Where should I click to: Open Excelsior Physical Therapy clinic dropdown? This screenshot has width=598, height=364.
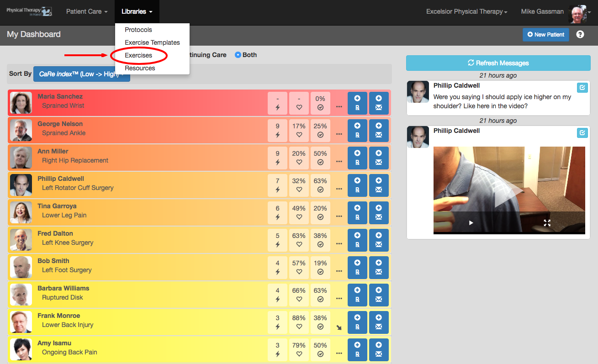coord(466,11)
